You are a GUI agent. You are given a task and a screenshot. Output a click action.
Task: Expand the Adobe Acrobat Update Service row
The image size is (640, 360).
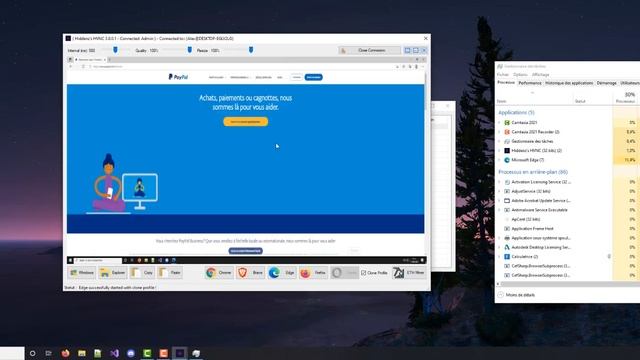[x=500, y=201]
